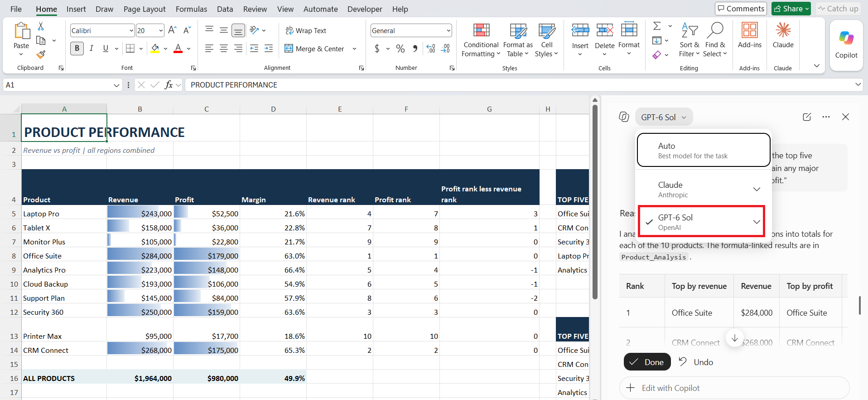868x400 pixels.
Task: Open the Claude add-in
Action: (x=783, y=36)
